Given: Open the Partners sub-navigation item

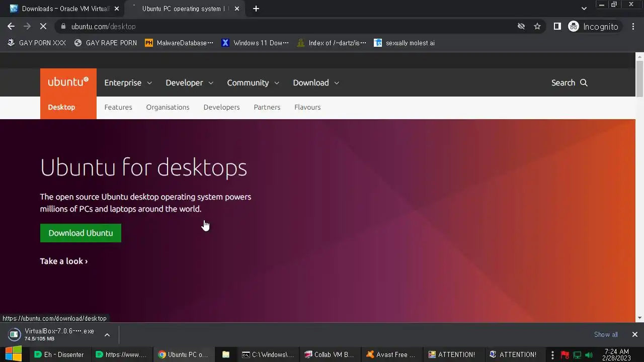Looking at the screenshot, I should [267, 107].
